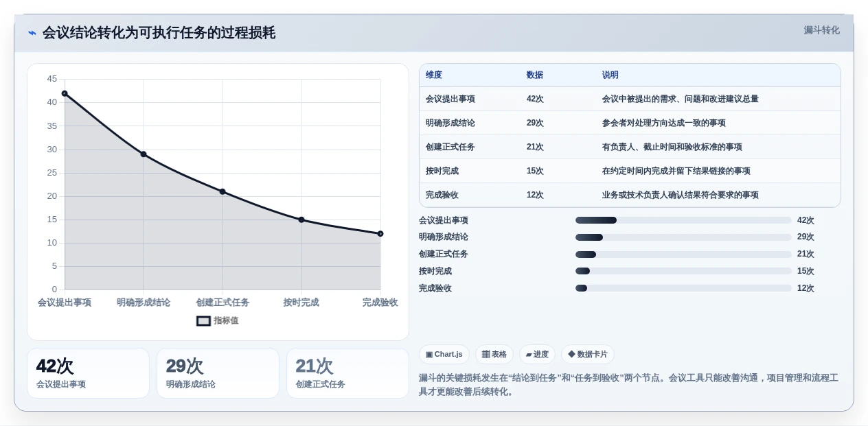
Task: Click table value 29次
Action: [535, 123]
